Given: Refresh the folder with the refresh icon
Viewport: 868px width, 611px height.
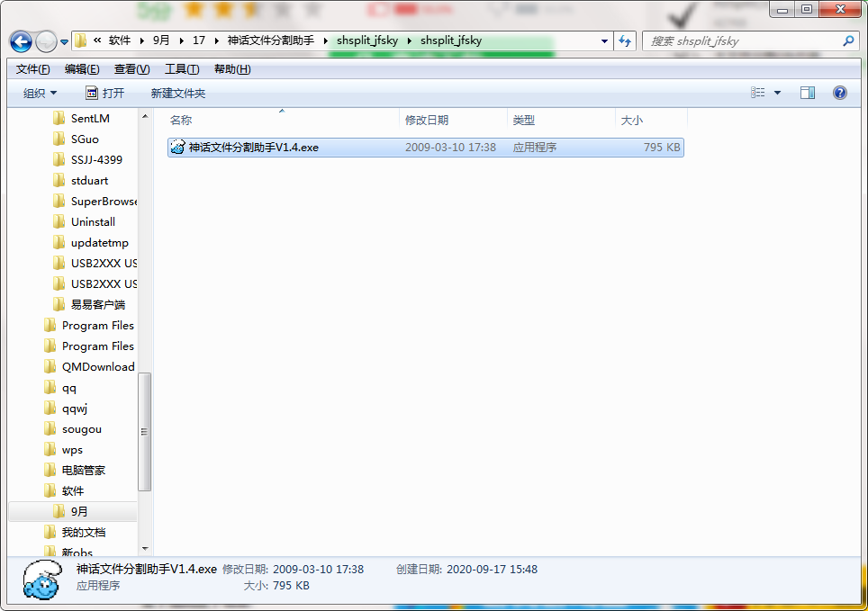Looking at the screenshot, I should (x=625, y=41).
